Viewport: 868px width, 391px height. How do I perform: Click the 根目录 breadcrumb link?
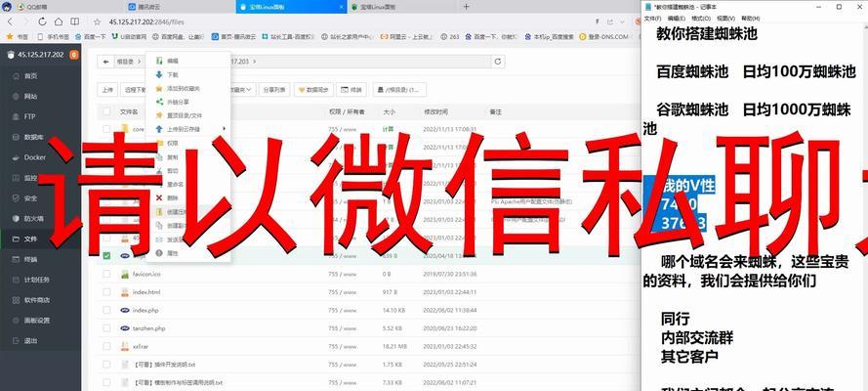click(x=126, y=62)
